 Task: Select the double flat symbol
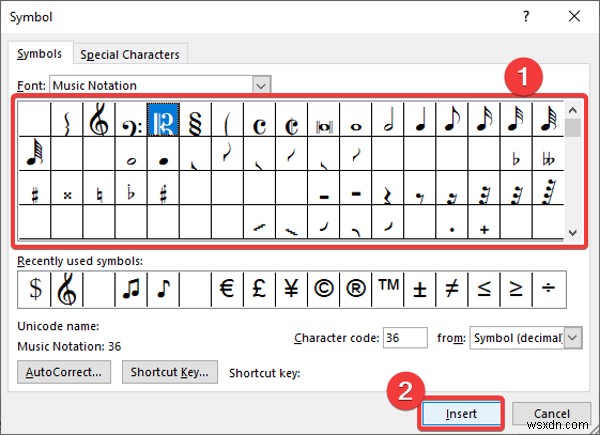tap(548, 154)
